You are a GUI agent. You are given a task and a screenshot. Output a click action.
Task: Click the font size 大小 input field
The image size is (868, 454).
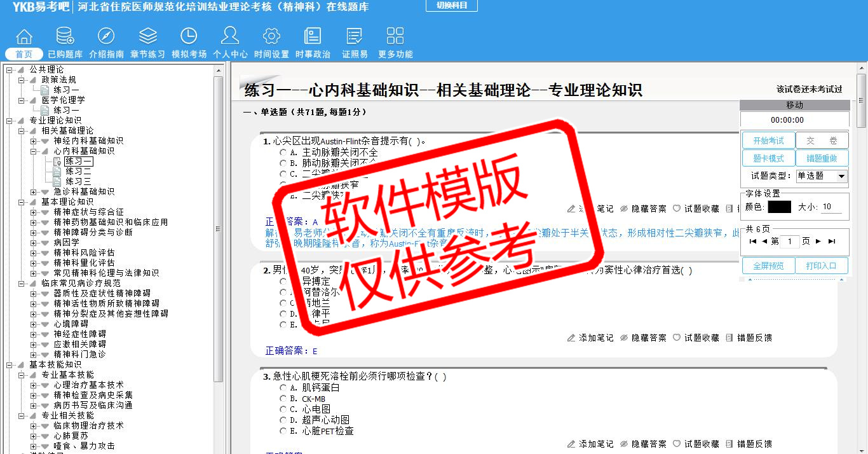pyautogui.click(x=831, y=207)
